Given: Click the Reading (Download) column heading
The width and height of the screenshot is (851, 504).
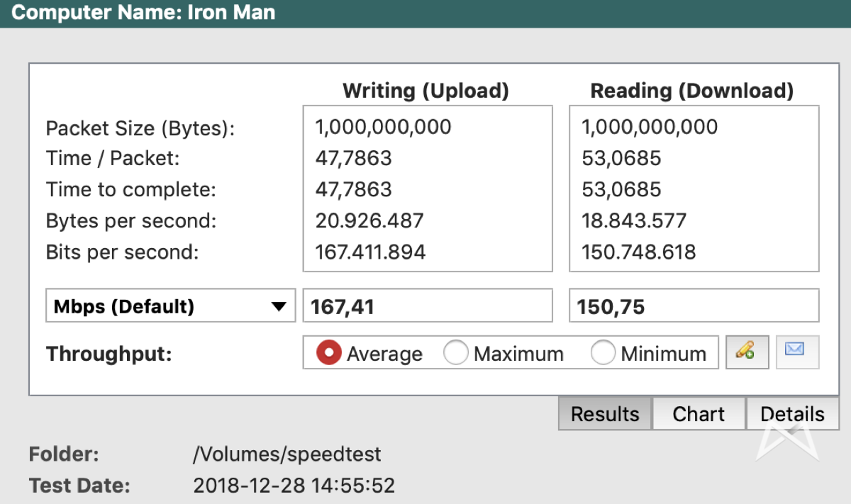Looking at the screenshot, I should (x=691, y=91).
